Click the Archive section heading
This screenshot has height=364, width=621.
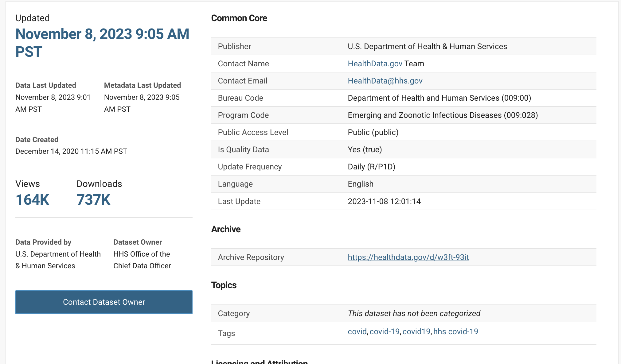[226, 229]
